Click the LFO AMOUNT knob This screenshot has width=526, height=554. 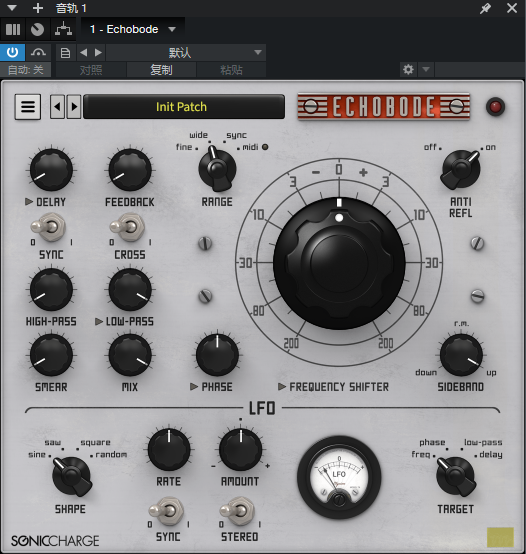[240, 450]
